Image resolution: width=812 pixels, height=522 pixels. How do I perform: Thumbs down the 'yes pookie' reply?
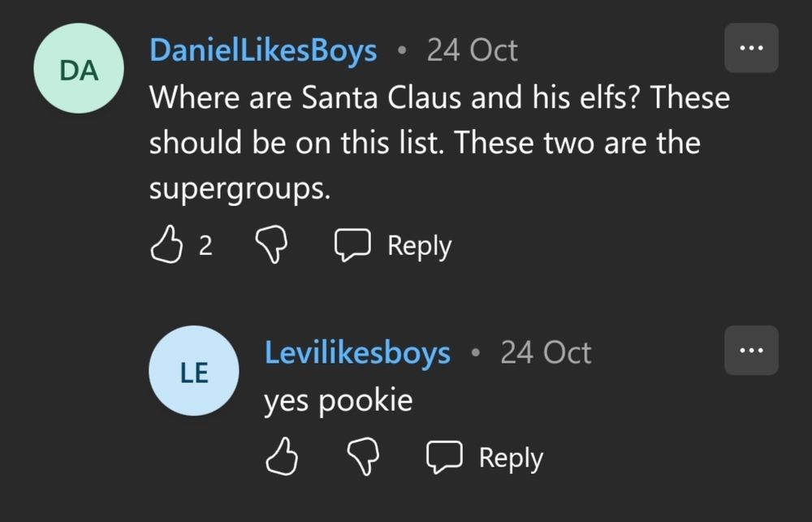point(363,457)
